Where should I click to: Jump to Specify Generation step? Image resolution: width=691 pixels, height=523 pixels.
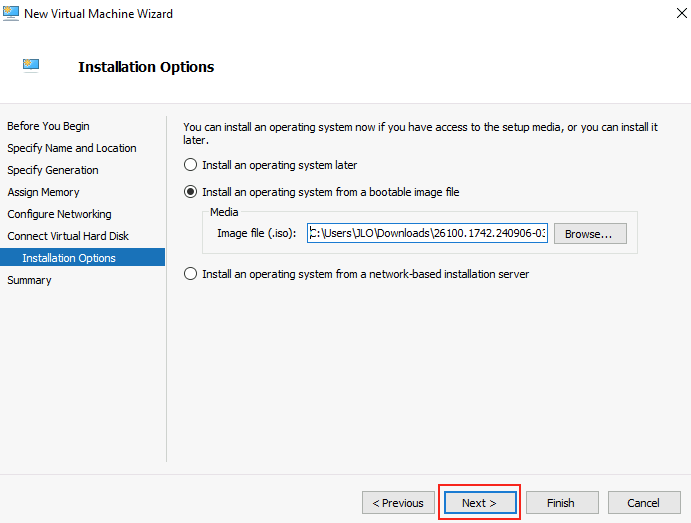point(53,170)
